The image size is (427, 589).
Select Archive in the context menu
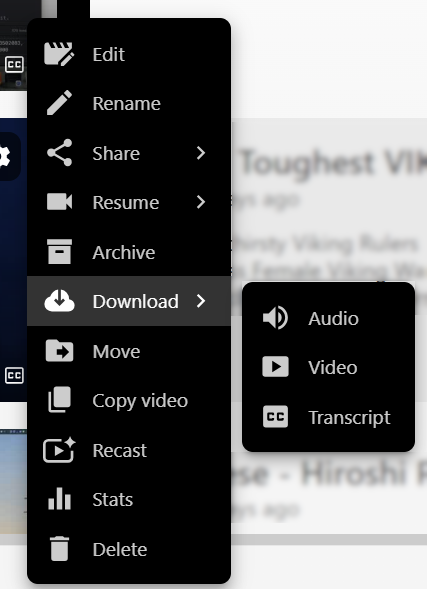point(129,252)
